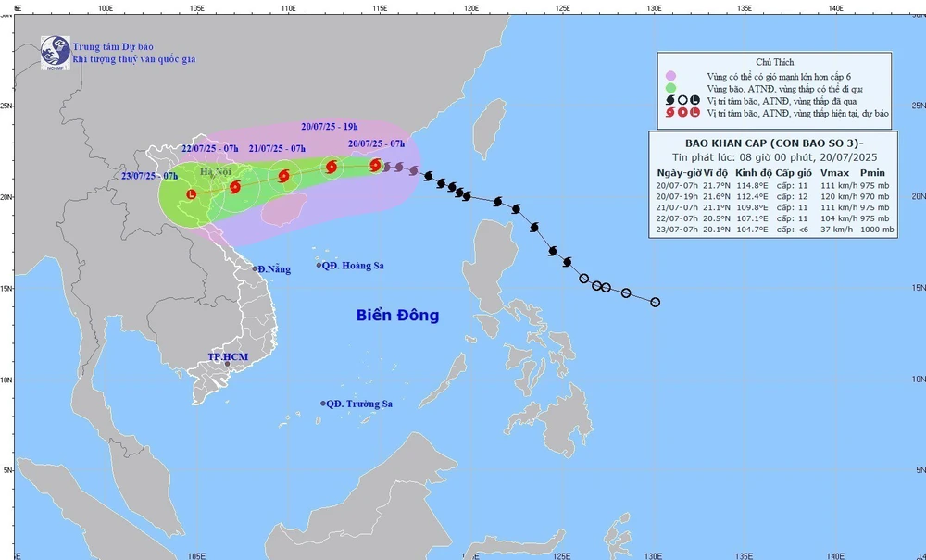
Task: Click the '115E' longitude axis label
Action: (x=380, y=8)
